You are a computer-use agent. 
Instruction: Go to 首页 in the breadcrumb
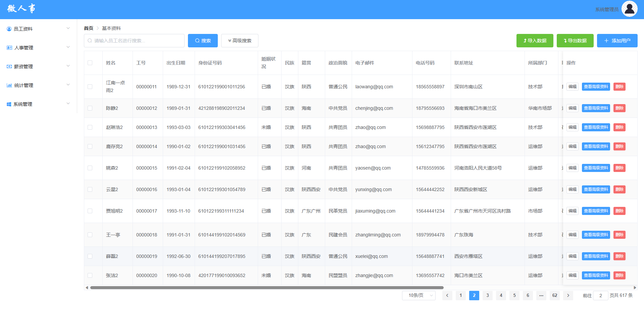(x=89, y=28)
